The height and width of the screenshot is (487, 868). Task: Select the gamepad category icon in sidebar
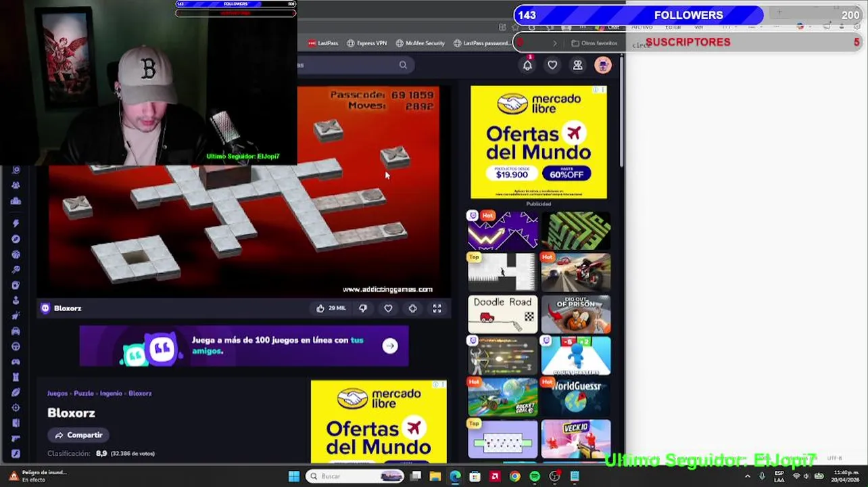pyautogui.click(x=16, y=362)
